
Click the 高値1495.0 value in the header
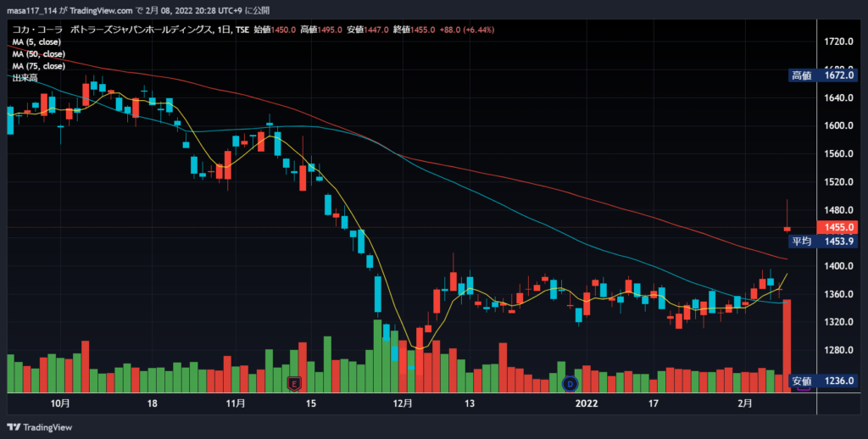click(x=321, y=30)
